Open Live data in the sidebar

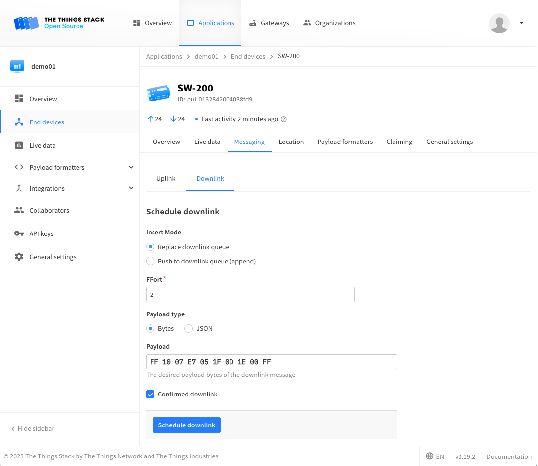(70, 145)
